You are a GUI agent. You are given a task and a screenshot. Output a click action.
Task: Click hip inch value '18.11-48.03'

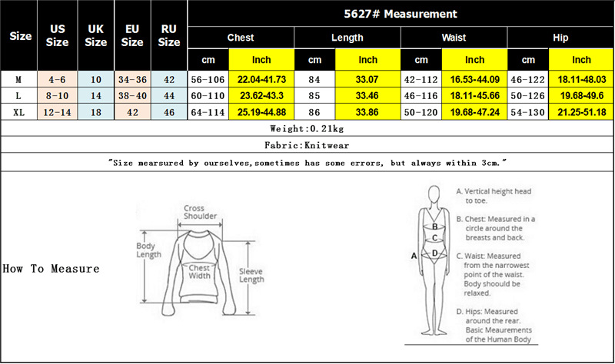coord(582,80)
